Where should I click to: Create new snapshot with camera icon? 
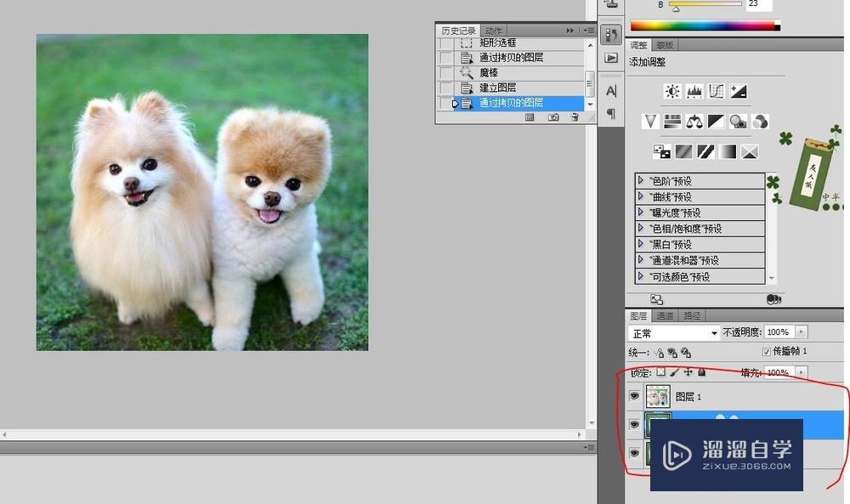(x=552, y=117)
